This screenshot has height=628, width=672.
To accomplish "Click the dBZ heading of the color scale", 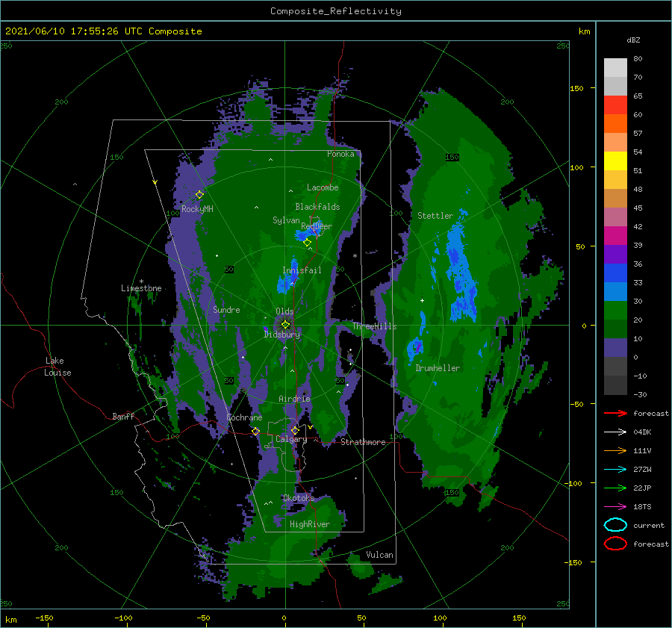I will 633,40.
